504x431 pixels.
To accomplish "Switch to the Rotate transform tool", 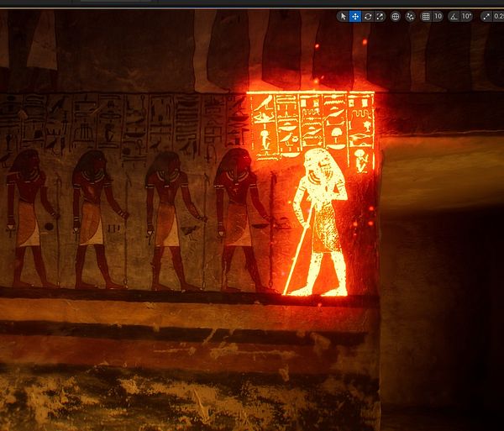I will (x=368, y=17).
